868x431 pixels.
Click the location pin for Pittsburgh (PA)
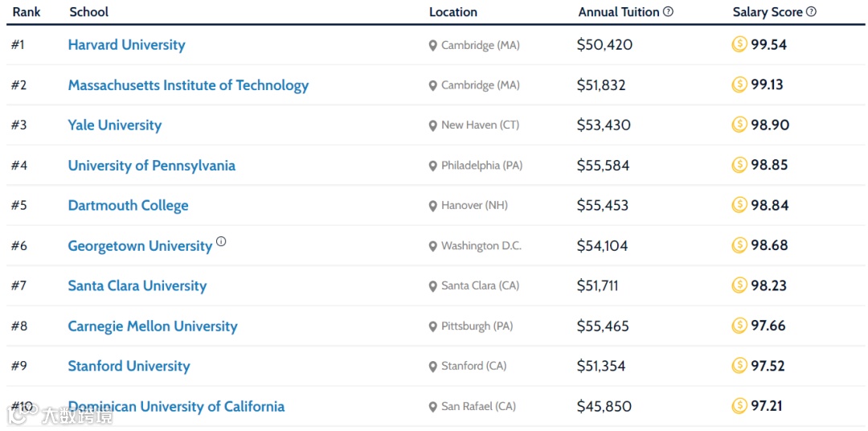coord(433,326)
